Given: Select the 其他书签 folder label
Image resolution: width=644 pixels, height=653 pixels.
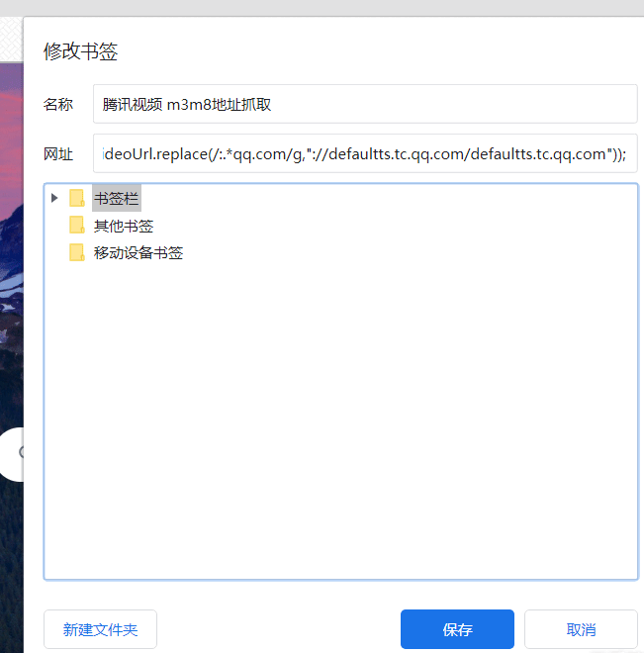Looking at the screenshot, I should pos(124,226).
